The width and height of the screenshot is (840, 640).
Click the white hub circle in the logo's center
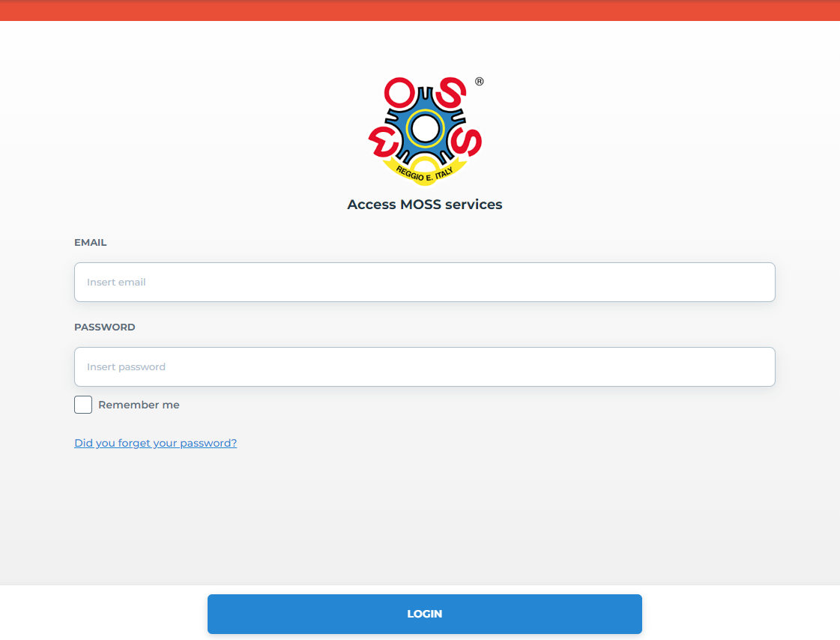point(425,129)
